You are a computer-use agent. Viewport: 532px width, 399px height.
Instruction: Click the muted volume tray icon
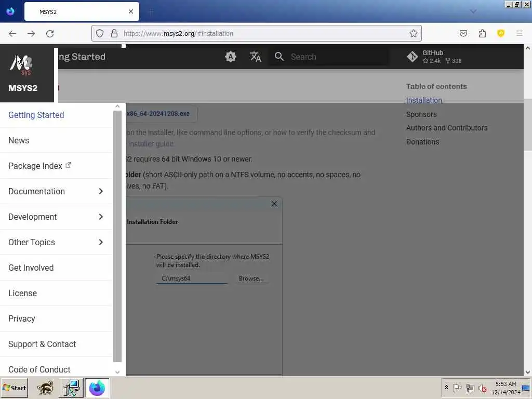(x=482, y=388)
